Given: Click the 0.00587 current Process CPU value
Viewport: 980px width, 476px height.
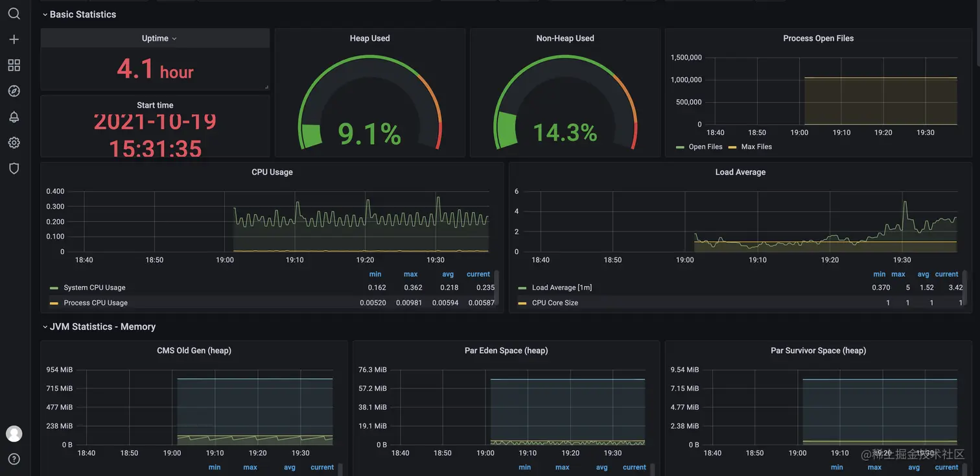Looking at the screenshot, I should [x=482, y=303].
